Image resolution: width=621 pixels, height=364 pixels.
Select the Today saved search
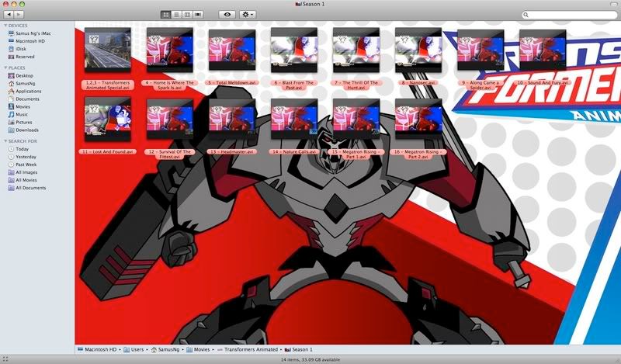pos(23,149)
